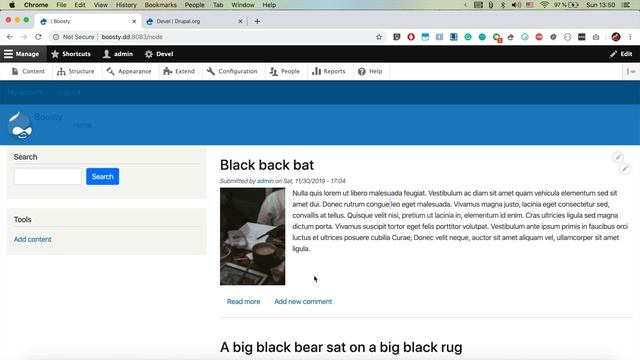This screenshot has width=640, height=360.
Task: Click the red Opera extension icon
Action: pos(411,37)
